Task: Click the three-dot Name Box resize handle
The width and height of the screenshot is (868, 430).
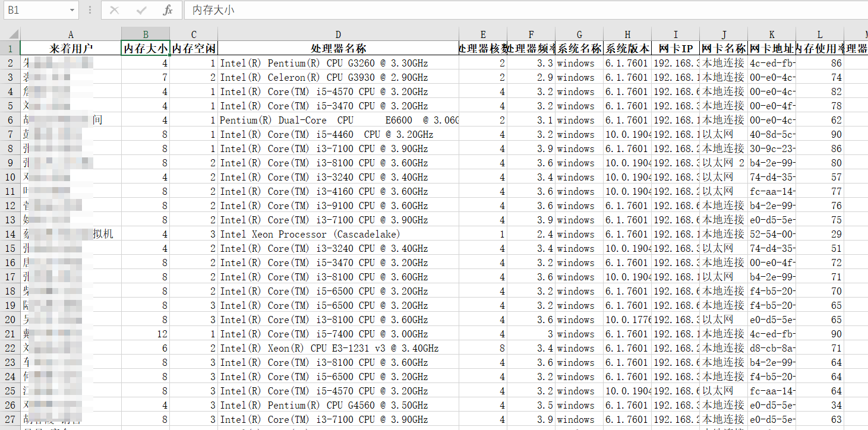Action: point(90,10)
